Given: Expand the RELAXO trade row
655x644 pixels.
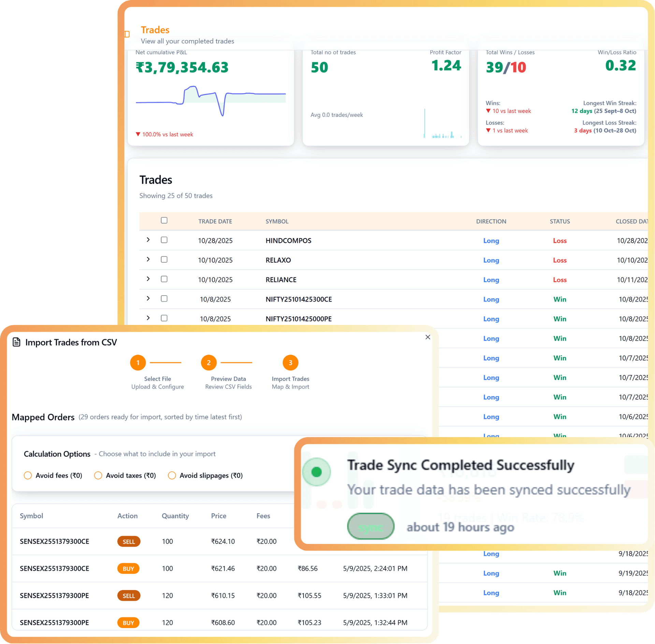Looking at the screenshot, I should (148, 259).
